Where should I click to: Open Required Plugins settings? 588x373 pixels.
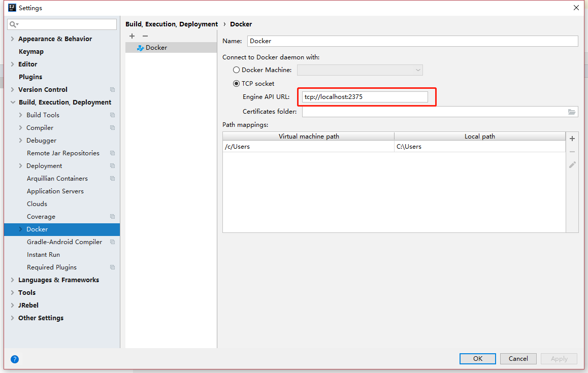pos(52,267)
